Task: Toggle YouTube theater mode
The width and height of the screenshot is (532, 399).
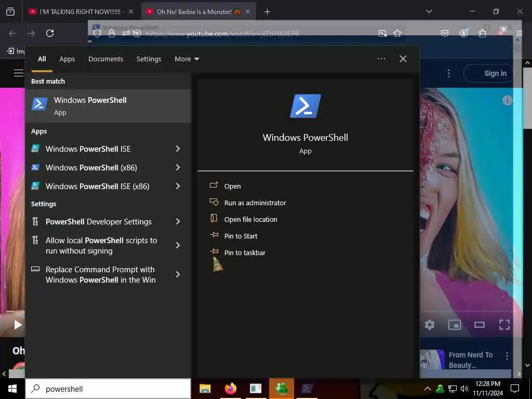Action: click(x=479, y=325)
